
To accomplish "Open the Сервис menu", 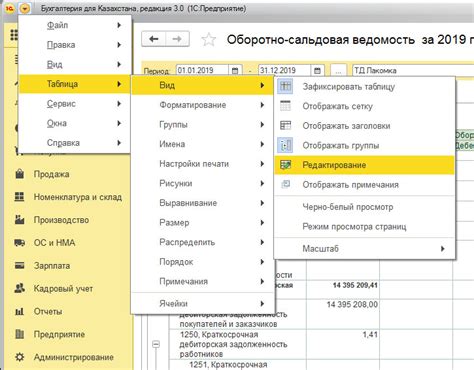I will pos(74,104).
